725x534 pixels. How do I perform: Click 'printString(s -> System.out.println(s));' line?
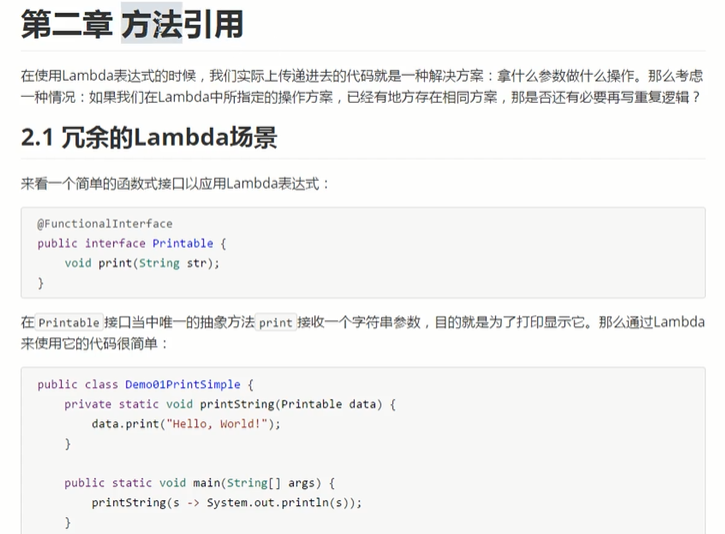coord(226,502)
